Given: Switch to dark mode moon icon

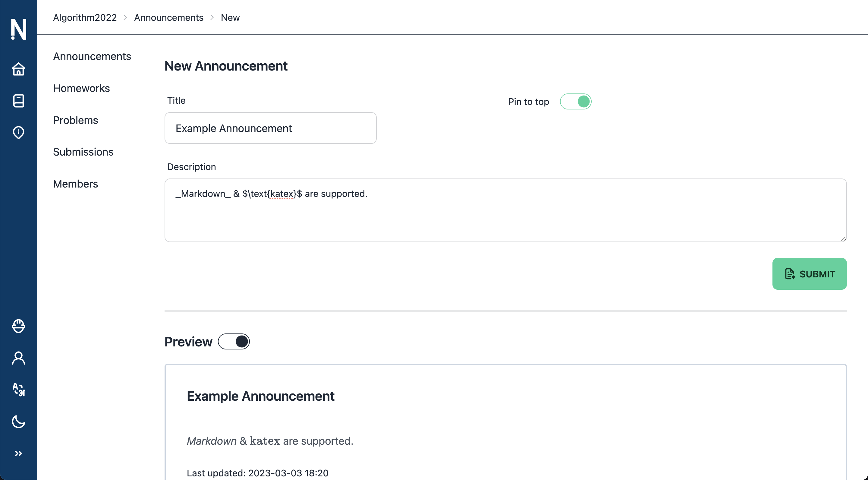Looking at the screenshot, I should coord(18,421).
